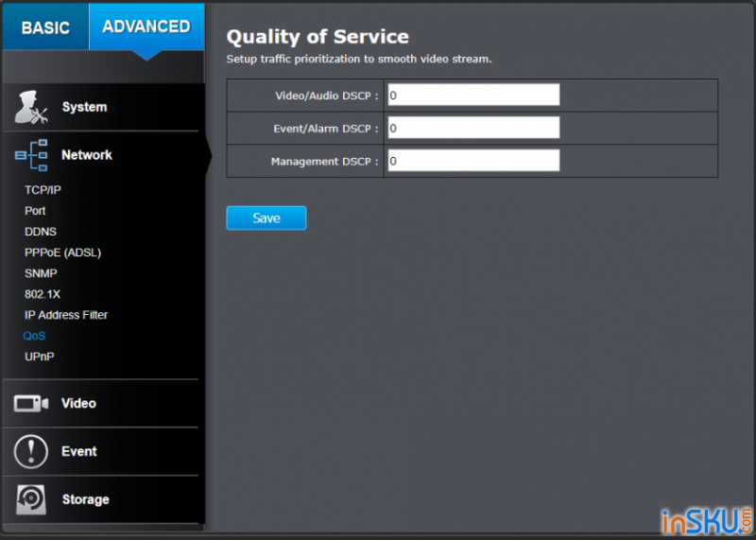Collapse the Network menu section

click(x=101, y=155)
